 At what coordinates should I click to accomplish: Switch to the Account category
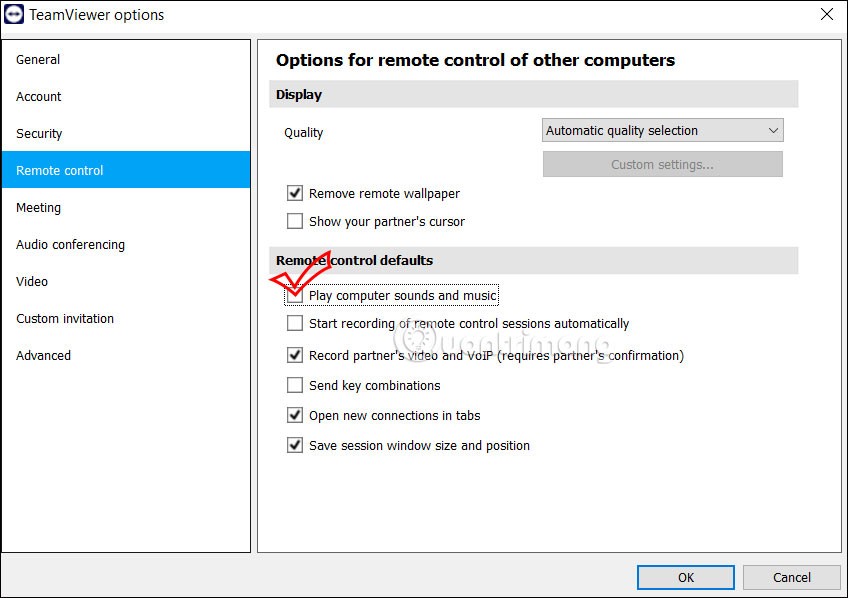coord(39,97)
